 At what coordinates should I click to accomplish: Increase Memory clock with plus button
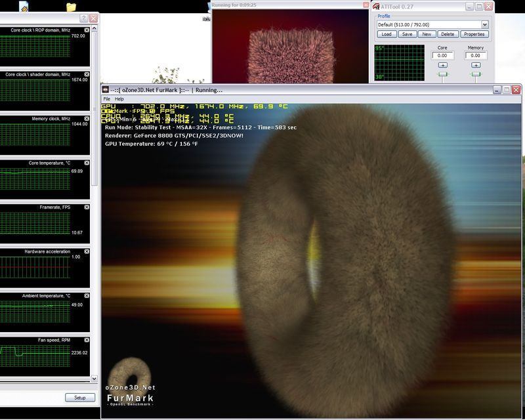tap(476, 65)
